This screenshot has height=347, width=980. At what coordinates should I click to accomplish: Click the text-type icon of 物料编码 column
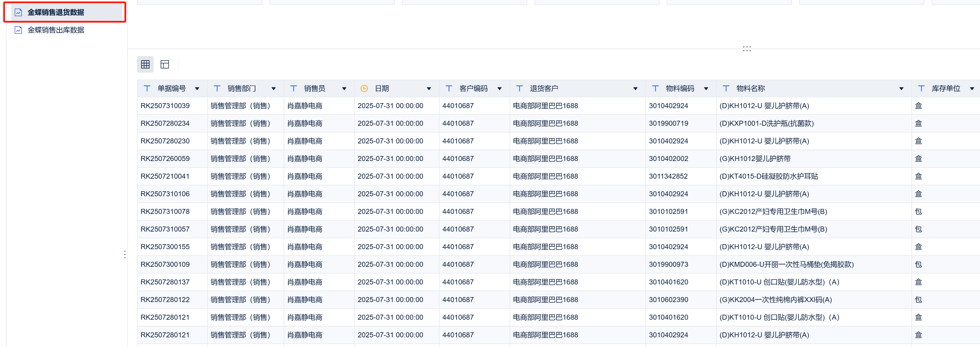coord(655,88)
